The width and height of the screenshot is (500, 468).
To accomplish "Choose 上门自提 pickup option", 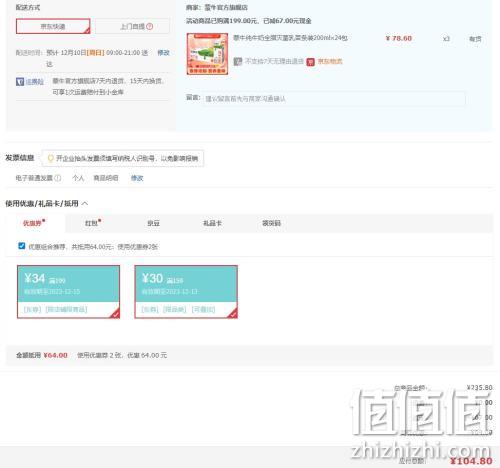I will pos(133,26).
